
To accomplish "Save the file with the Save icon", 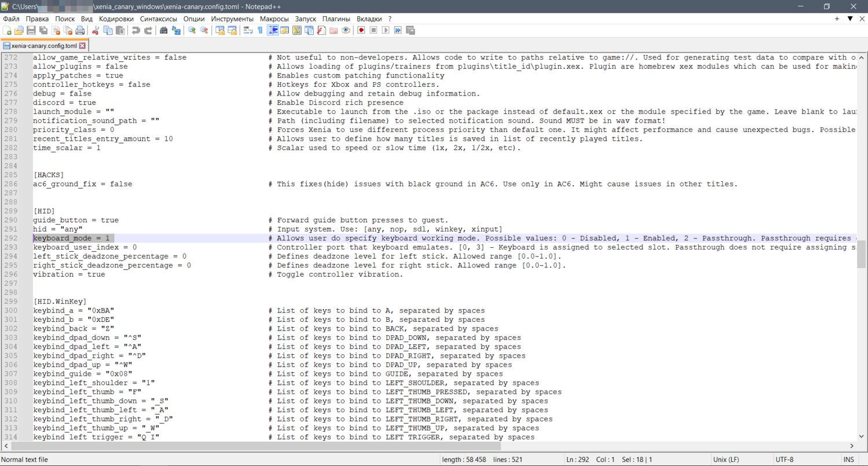I will pos(31,31).
